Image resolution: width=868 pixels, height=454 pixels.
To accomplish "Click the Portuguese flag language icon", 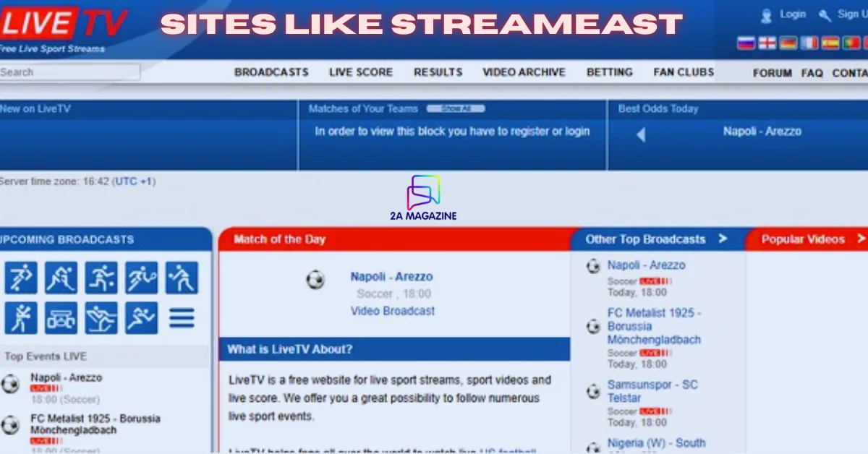I will click(851, 43).
